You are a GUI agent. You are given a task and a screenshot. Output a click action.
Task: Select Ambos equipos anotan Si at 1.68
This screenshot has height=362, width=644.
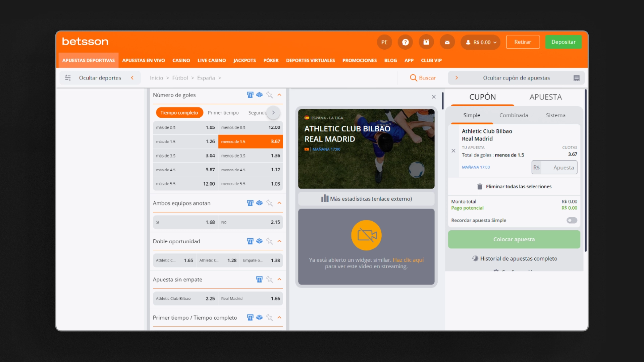click(x=185, y=222)
